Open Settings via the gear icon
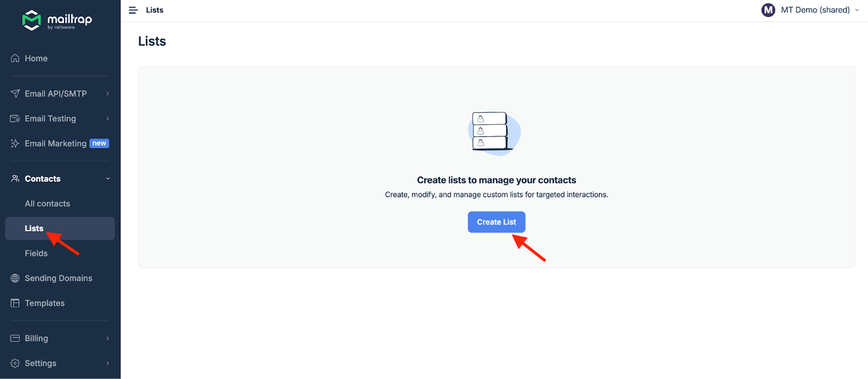The image size is (868, 379). click(x=15, y=363)
